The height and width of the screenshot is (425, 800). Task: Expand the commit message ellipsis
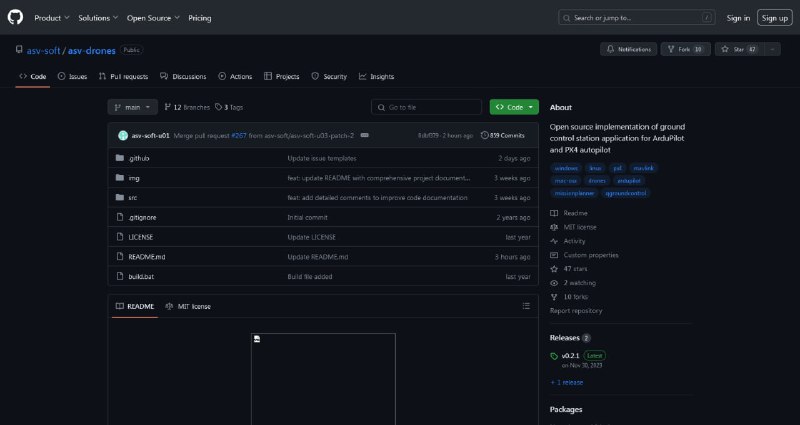(x=365, y=135)
